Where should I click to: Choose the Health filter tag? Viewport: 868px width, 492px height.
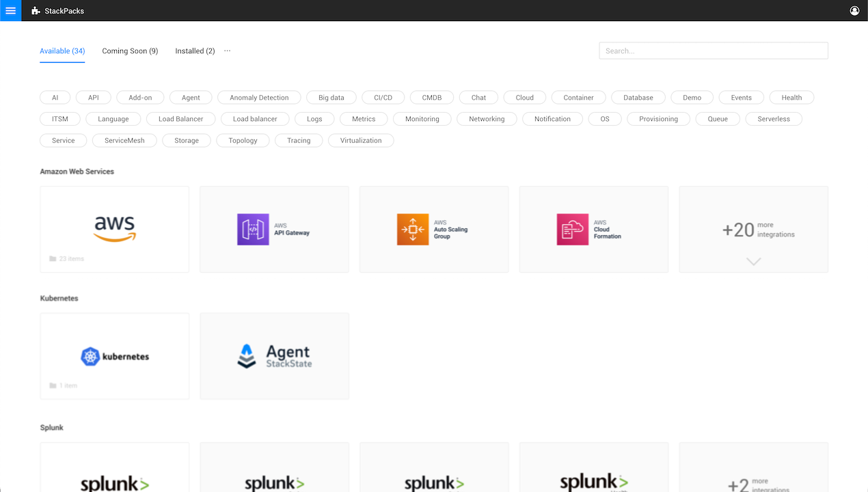(792, 98)
